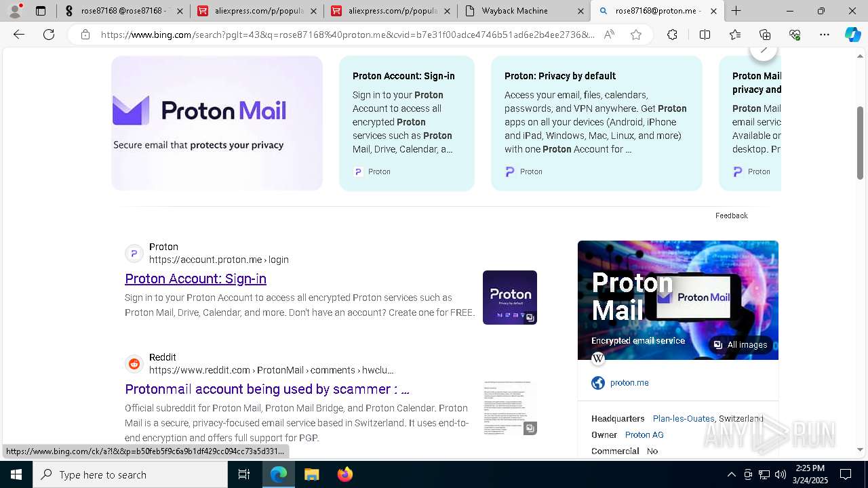Open the Proton: Privacy by default card
This screenshot has height=488, width=868.
tap(597, 123)
